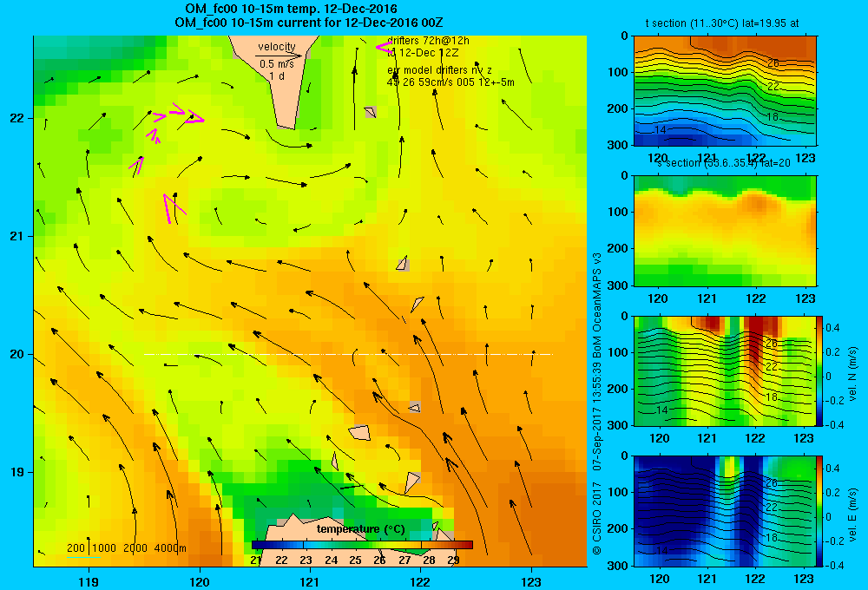Image resolution: width=868 pixels, height=590 pixels.
Task: Select the '0.5 m/s' velocity legend text
Action: [x=277, y=64]
